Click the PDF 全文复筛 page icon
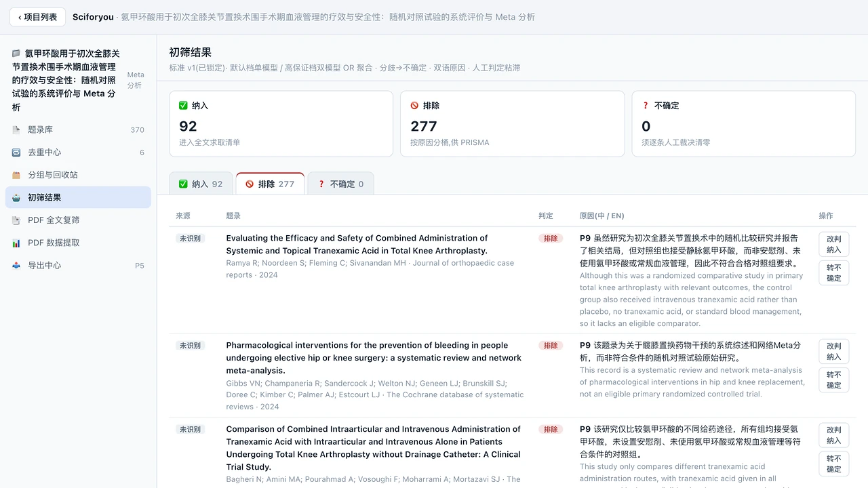 point(16,220)
